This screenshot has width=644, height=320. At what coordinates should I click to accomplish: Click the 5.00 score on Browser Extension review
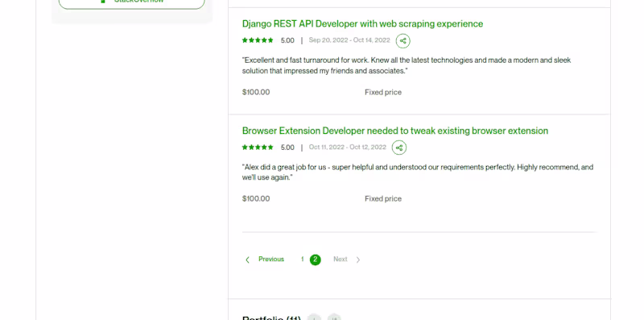coord(287,148)
